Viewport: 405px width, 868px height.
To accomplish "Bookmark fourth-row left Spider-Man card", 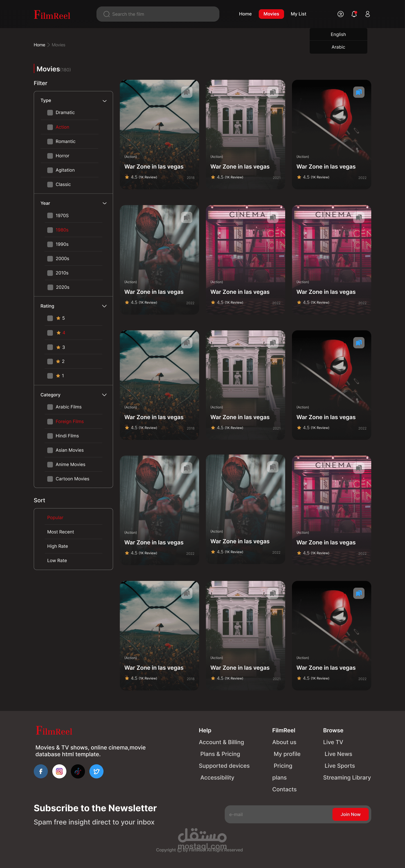I will pyautogui.click(x=187, y=468).
